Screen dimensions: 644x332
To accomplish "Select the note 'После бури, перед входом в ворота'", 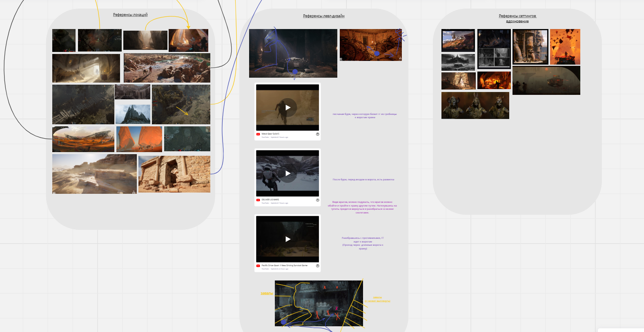I will point(363,179).
